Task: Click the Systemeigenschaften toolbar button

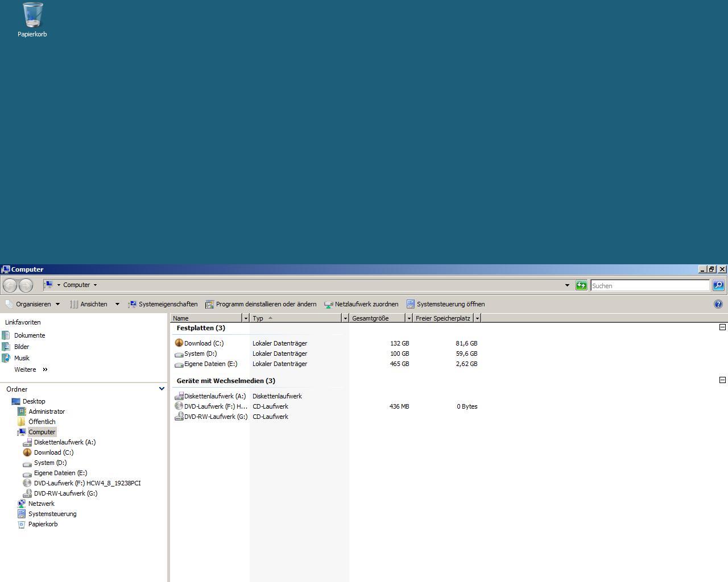Action: coord(163,304)
